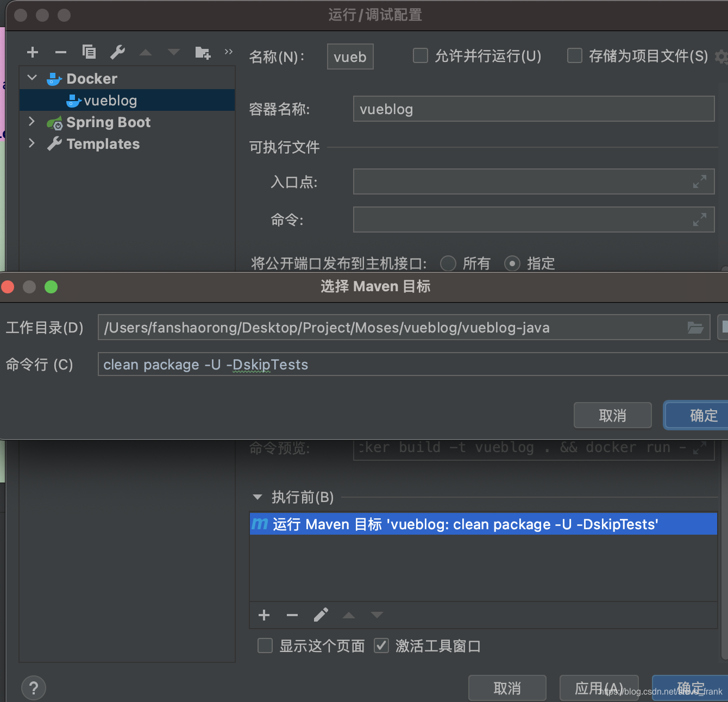Uncheck the 激活工具窗口 checkbox
Viewport: 728px width, 702px height.
click(x=381, y=645)
